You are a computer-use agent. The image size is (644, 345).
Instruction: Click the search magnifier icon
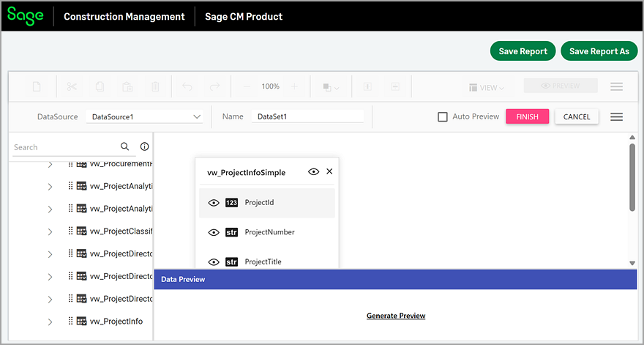coord(125,146)
